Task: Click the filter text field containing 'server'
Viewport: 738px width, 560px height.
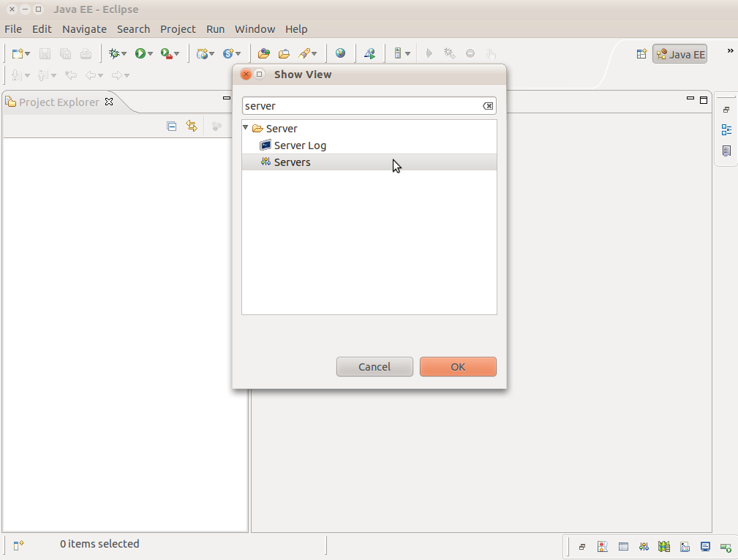Action: [362, 106]
